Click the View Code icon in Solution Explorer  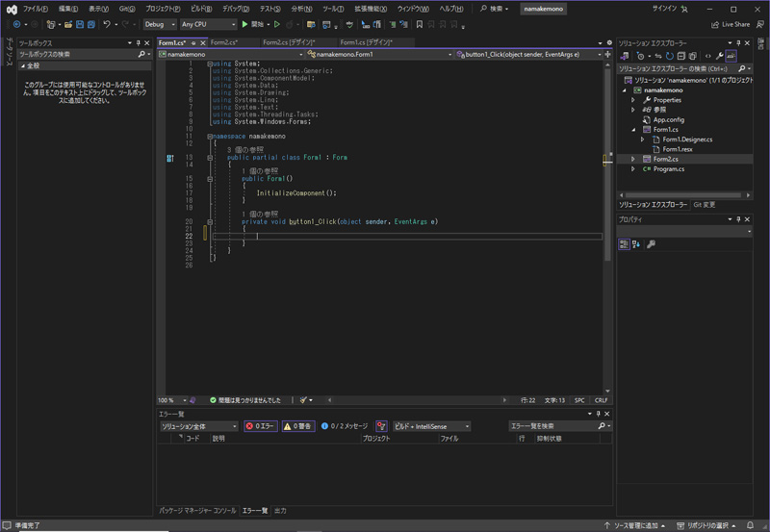click(706, 57)
